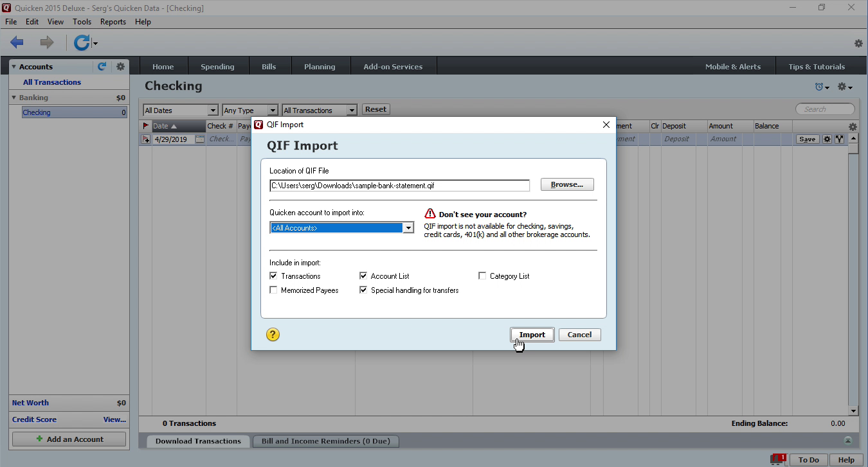868x467 pixels.
Task: Open the To Do button
Action: [809, 459]
